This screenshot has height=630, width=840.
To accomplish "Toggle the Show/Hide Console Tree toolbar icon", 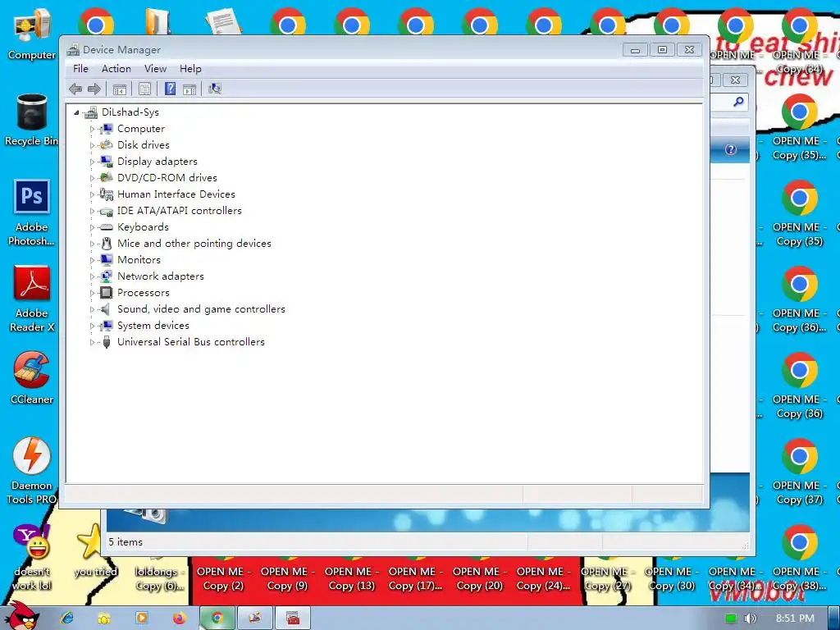I will (120, 89).
